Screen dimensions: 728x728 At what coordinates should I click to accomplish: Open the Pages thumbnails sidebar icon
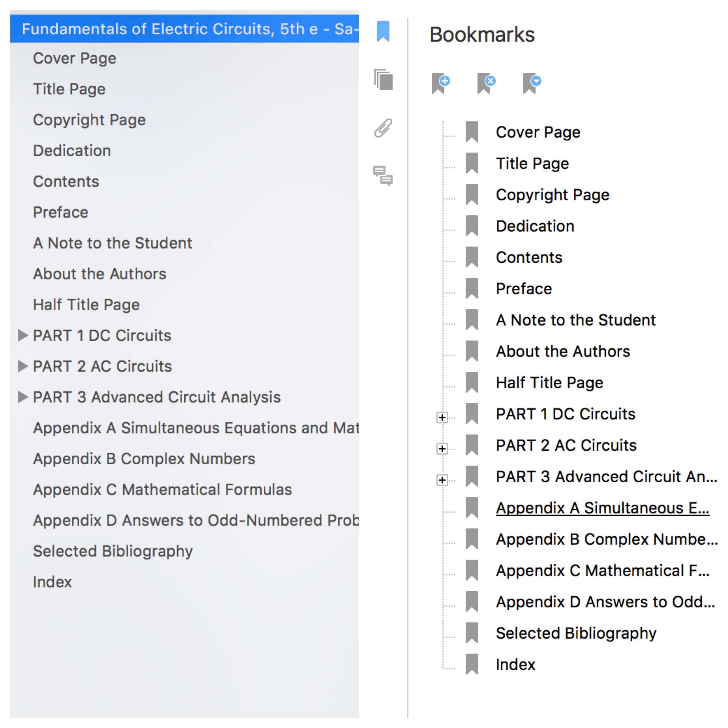coord(383,80)
